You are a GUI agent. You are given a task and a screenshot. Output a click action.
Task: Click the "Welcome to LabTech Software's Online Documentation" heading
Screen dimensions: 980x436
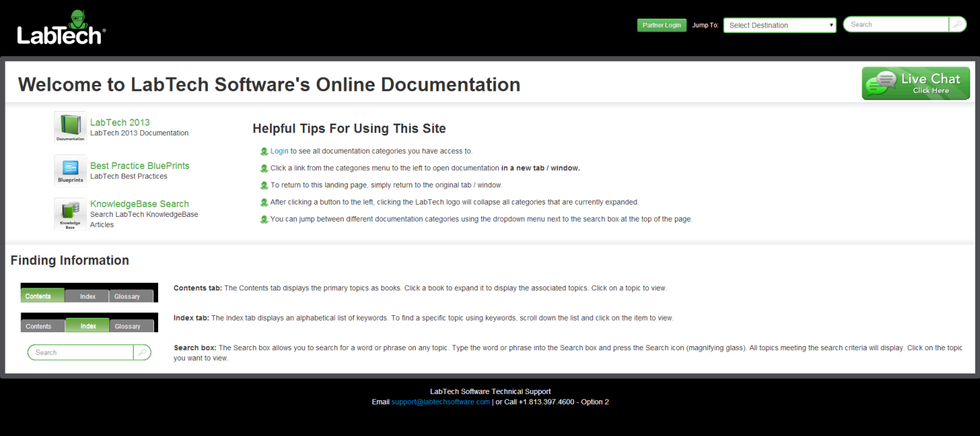coord(269,84)
